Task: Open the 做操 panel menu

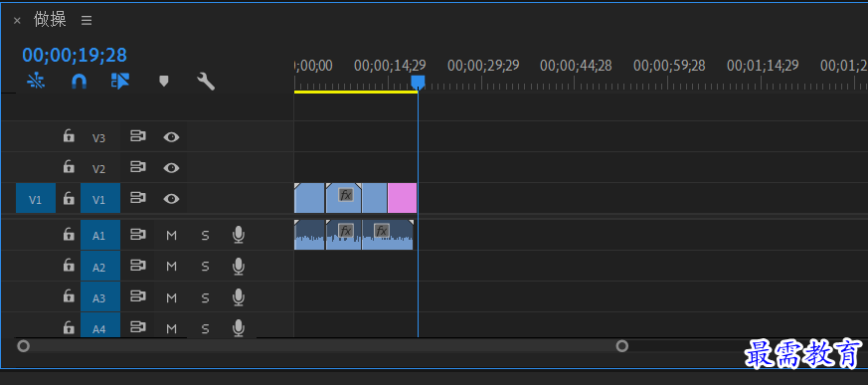Action: pos(87,21)
